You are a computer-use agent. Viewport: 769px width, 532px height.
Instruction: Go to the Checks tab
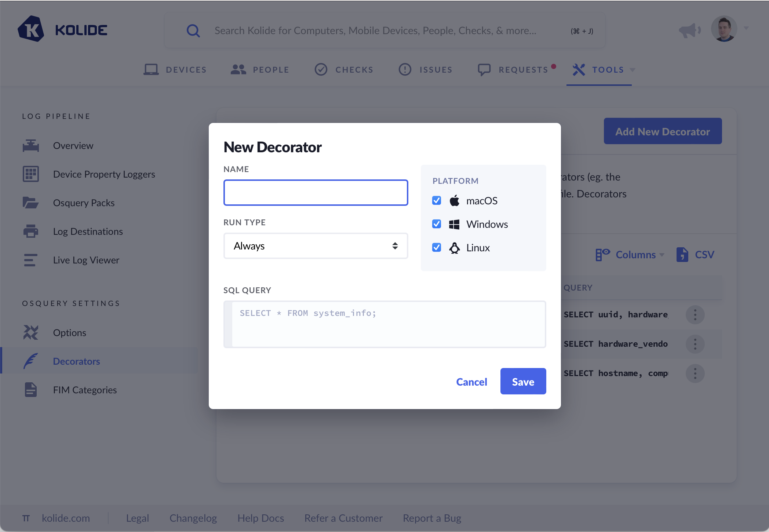(x=344, y=70)
